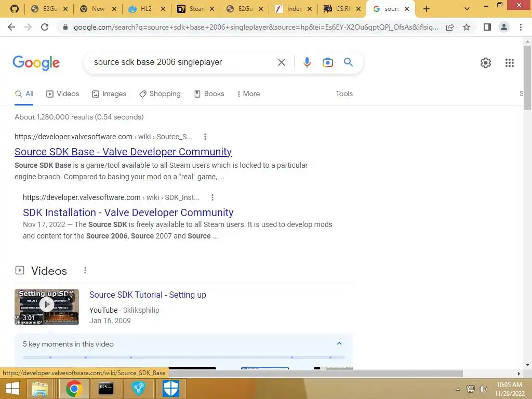Click the vertical page scrollbar
The width and height of the screenshot is (532, 399).
coord(527,78)
